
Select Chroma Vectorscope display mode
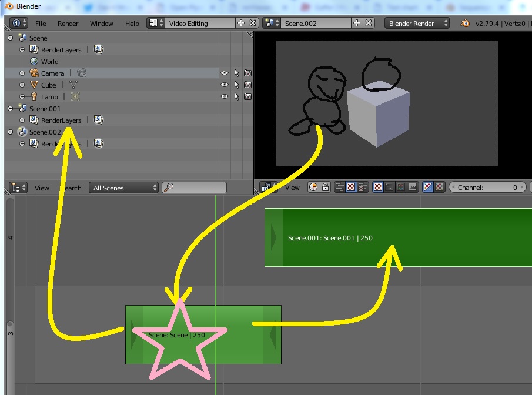(401, 188)
